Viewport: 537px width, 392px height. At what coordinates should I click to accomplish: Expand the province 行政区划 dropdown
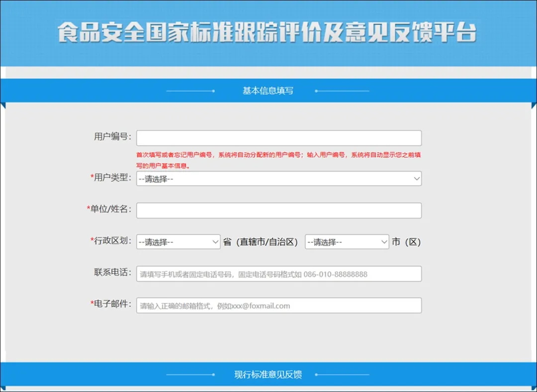tap(179, 242)
